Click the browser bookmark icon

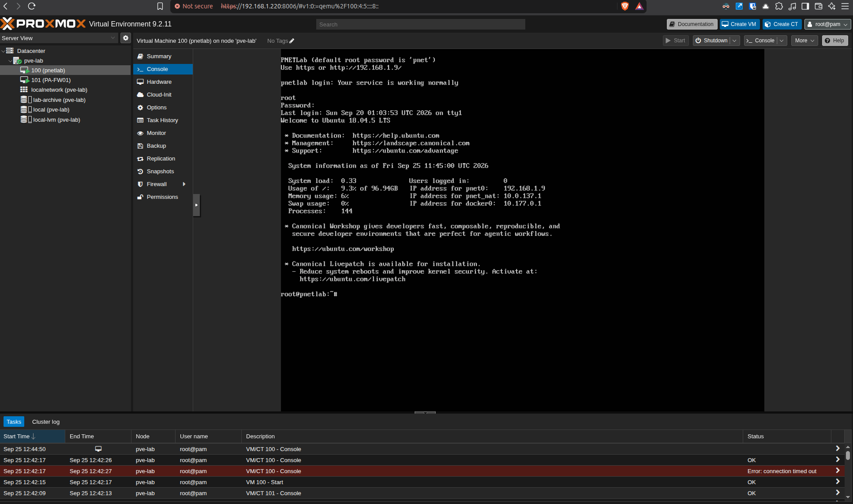(160, 6)
